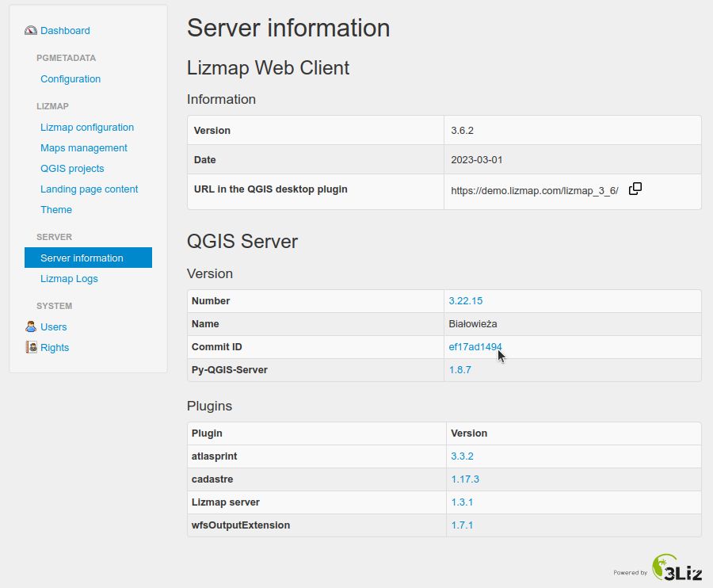Click the Lizmap Web Client heading

pyautogui.click(x=268, y=68)
